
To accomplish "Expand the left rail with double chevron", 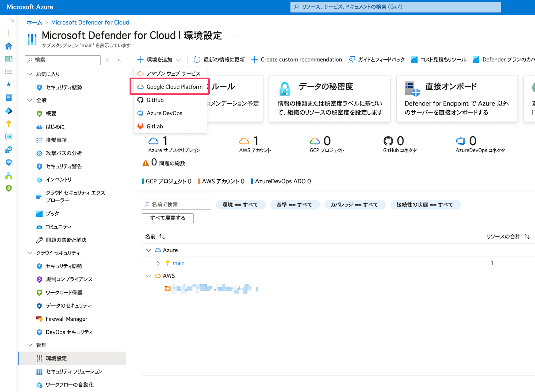I will tap(12, 21).
